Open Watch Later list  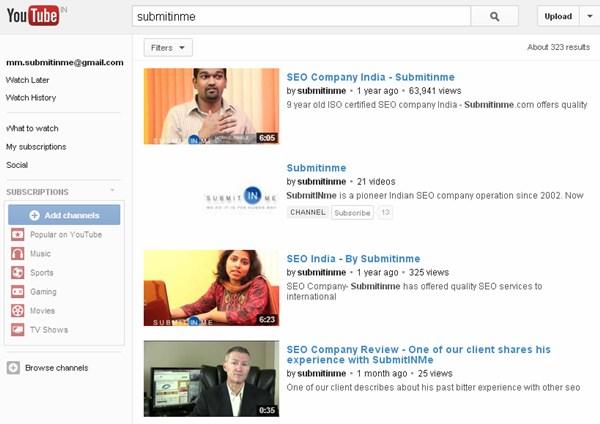[28, 80]
